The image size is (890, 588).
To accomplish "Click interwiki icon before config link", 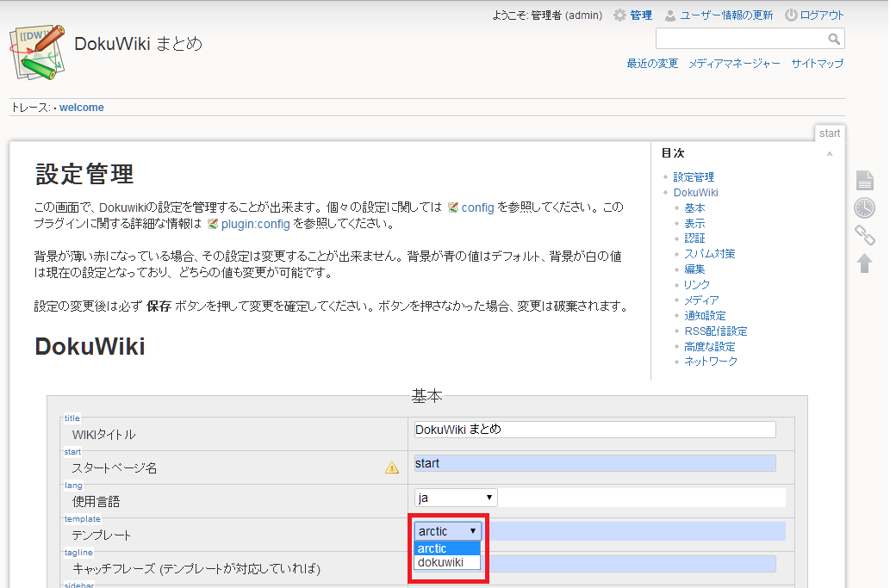I will pyautogui.click(x=453, y=207).
